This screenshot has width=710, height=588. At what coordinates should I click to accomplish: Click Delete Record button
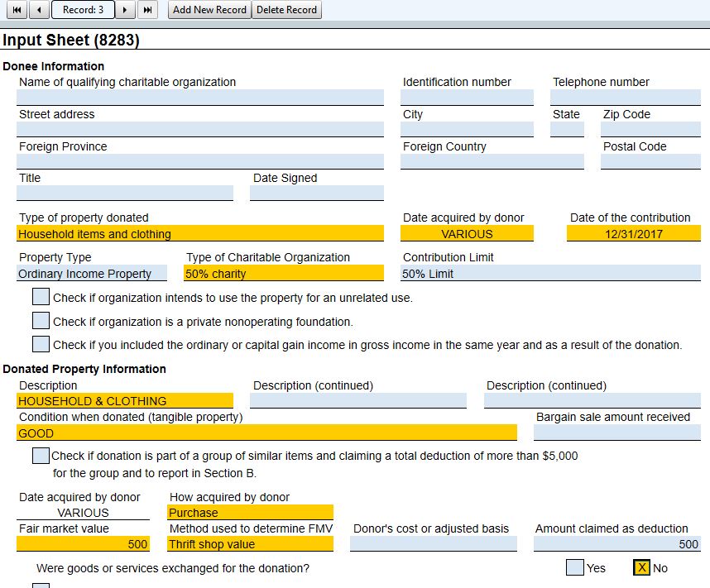(286, 9)
